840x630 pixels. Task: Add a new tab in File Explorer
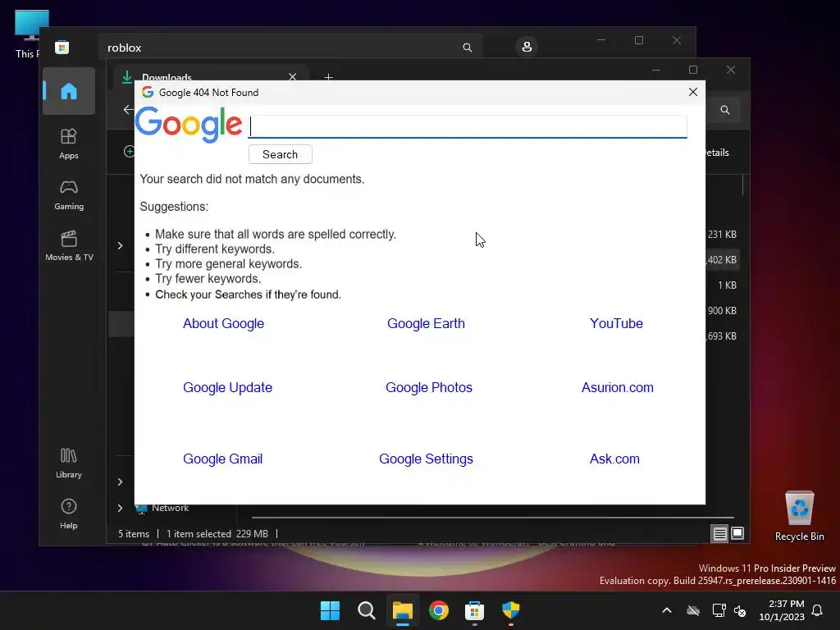[x=328, y=76]
